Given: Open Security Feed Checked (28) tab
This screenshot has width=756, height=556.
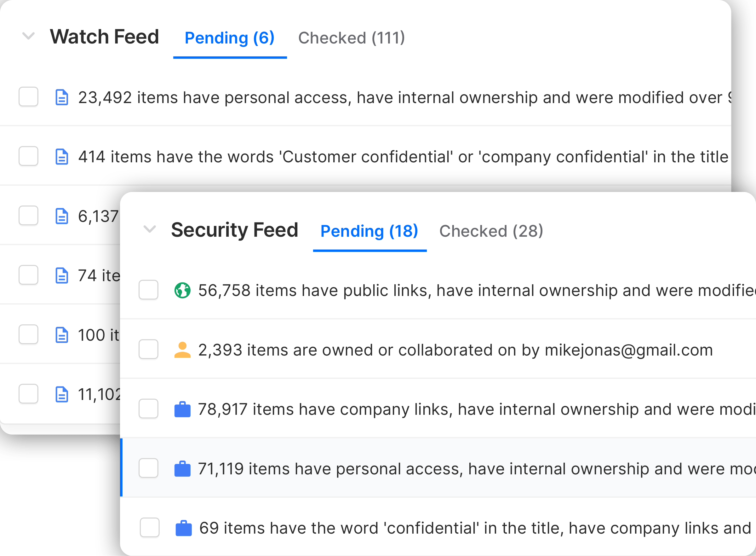Looking at the screenshot, I should (491, 231).
